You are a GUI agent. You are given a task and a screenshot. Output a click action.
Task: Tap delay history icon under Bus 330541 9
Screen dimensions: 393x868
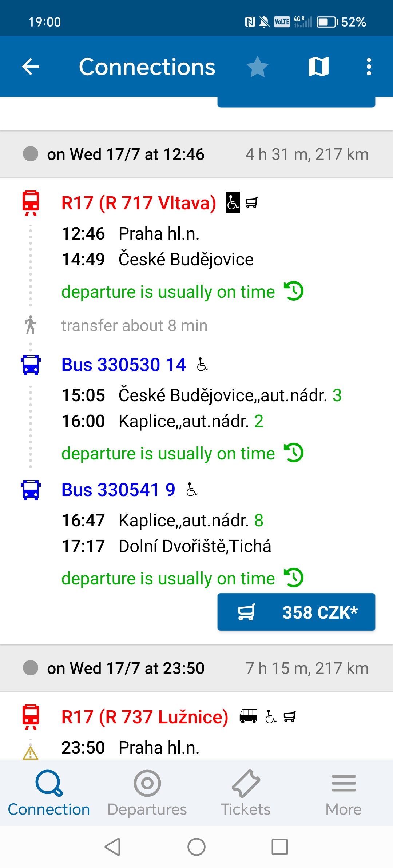click(294, 578)
